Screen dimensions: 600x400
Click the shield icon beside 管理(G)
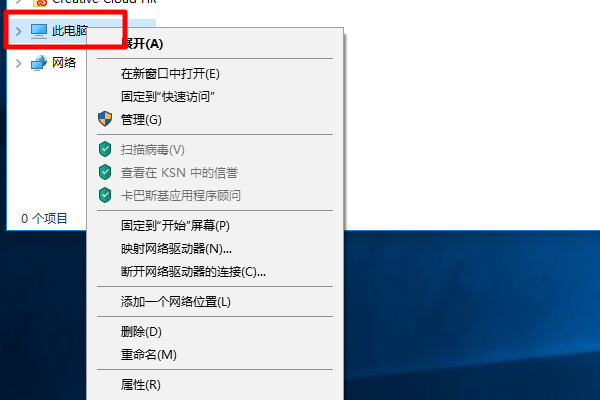coord(105,119)
